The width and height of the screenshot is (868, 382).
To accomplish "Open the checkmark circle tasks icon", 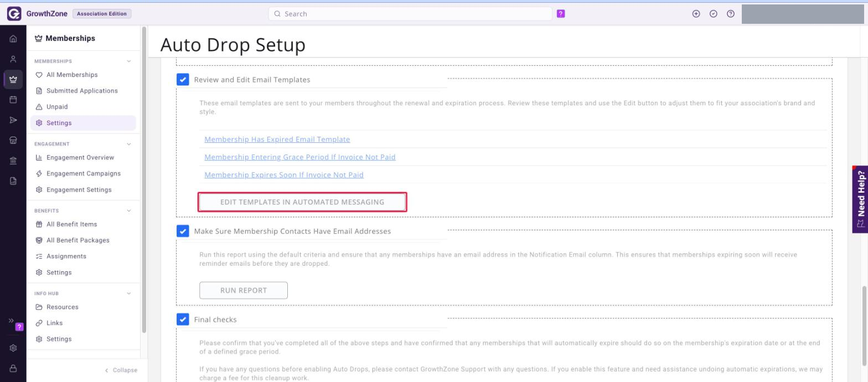I will click(714, 14).
